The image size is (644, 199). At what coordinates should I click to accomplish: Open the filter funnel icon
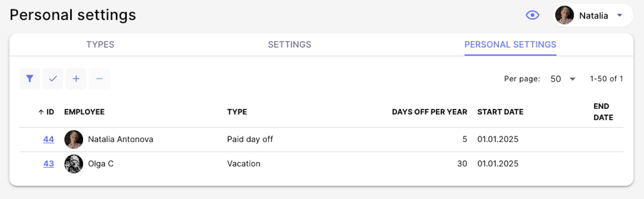30,79
